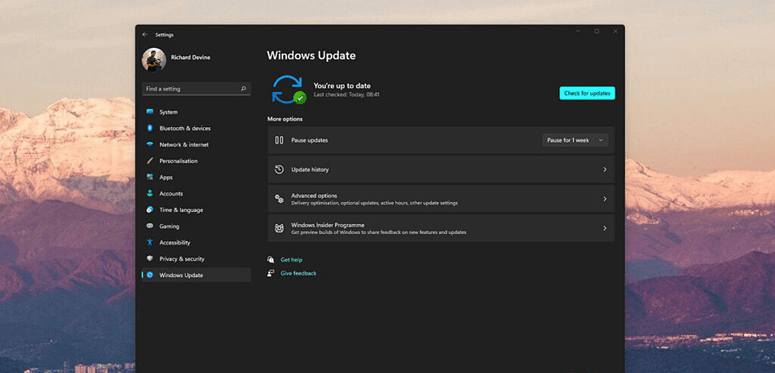Click the search magnifier icon
Screen dimensions: 775x373
tap(243, 89)
